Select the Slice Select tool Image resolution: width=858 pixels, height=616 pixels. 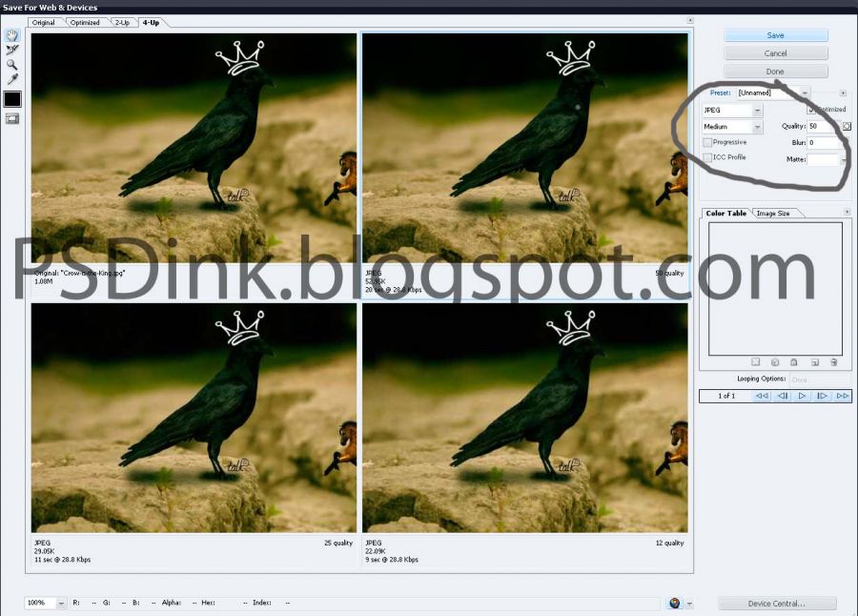pyautogui.click(x=12, y=50)
